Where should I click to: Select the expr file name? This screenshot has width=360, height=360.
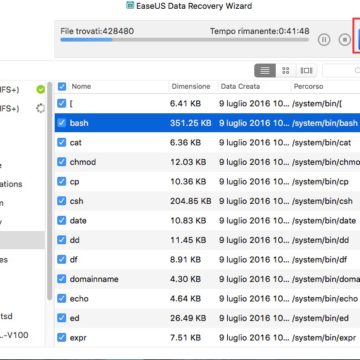78,338
